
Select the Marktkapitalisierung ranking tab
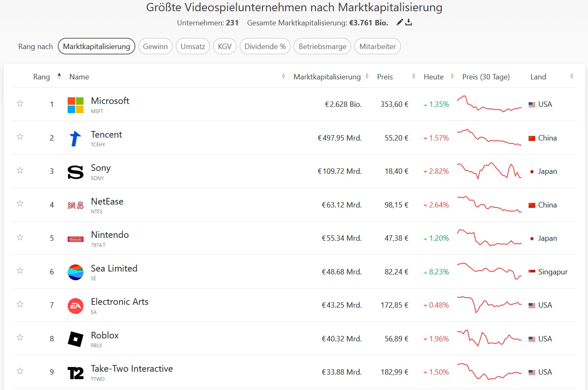97,46
